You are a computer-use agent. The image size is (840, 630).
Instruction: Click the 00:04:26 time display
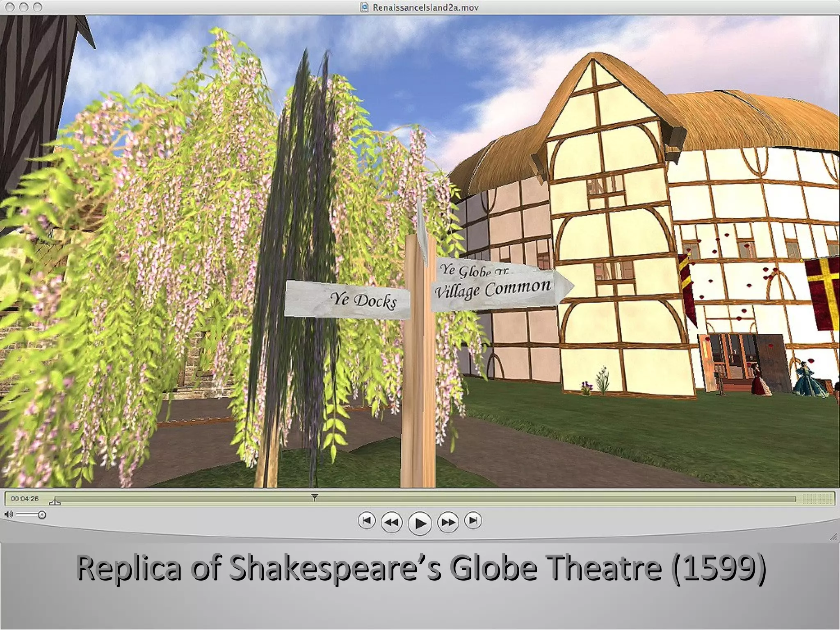[x=25, y=499]
